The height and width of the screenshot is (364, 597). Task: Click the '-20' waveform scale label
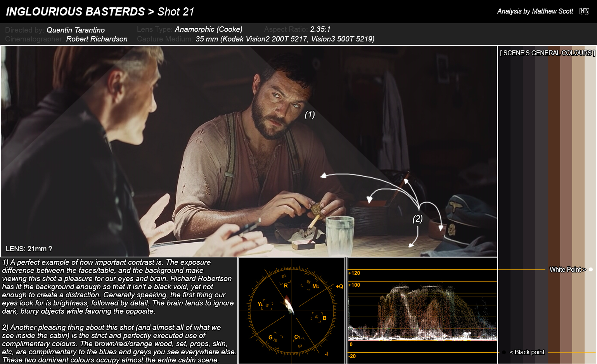click(x=352, y=356)
